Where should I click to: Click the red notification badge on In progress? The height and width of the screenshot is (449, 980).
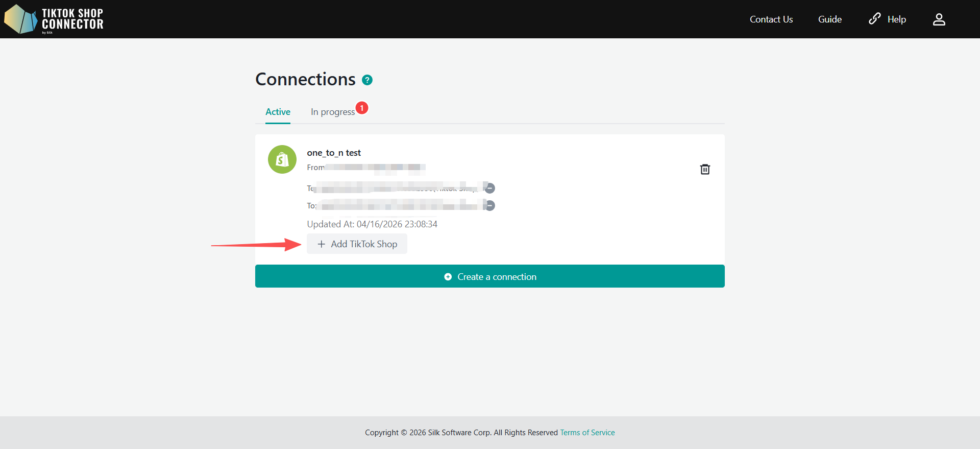(362, 108)
